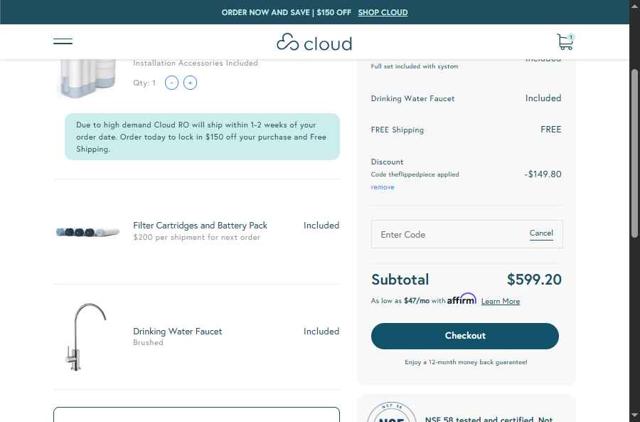Click the Cloud logo in the header
640x422 pixels.
click(314, 42)
